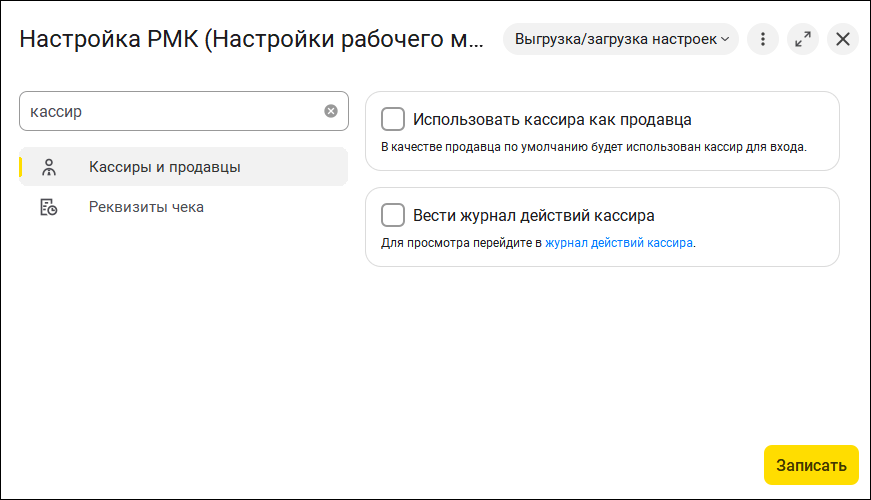Follow the журнал действий кассира link
The image size is (871, 500).
click(x=618, y=242)
